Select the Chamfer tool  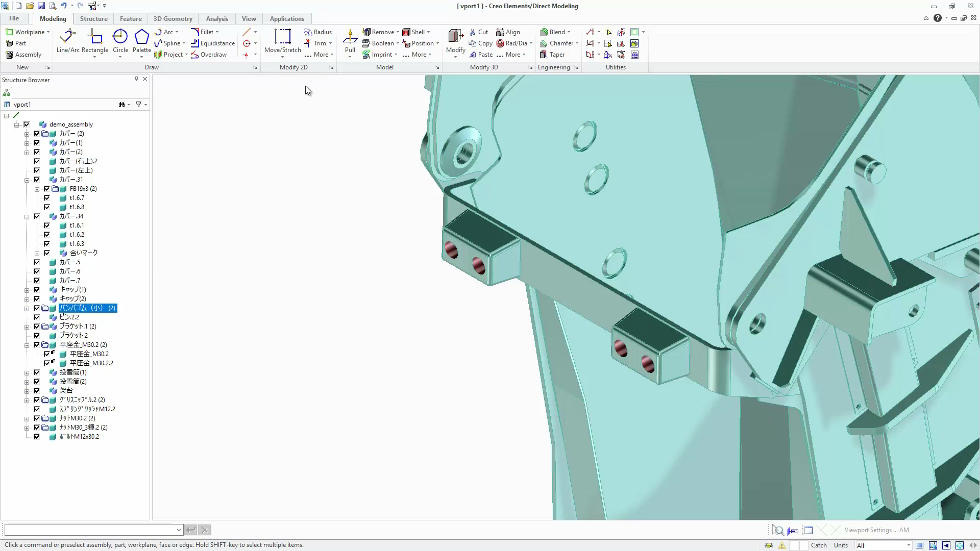tap(557, 43)
